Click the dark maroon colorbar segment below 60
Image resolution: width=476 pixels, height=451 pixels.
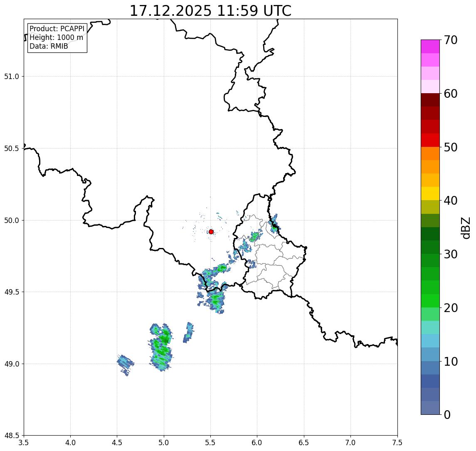[430, 100]
